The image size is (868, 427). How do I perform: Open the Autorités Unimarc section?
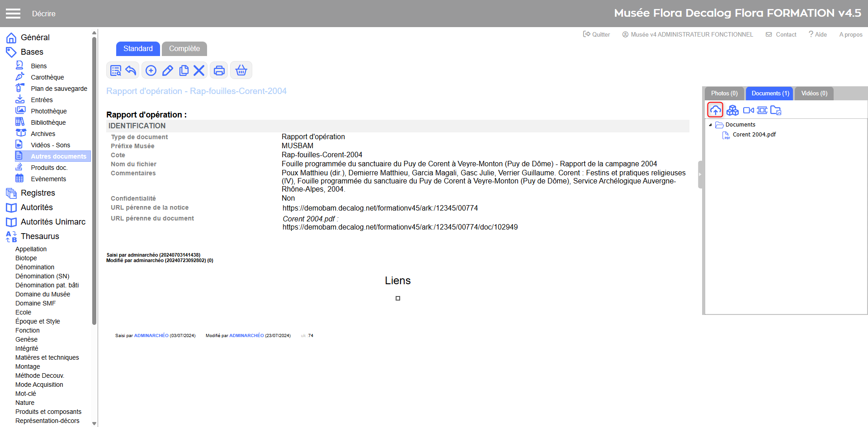click(x=46, y=222)
